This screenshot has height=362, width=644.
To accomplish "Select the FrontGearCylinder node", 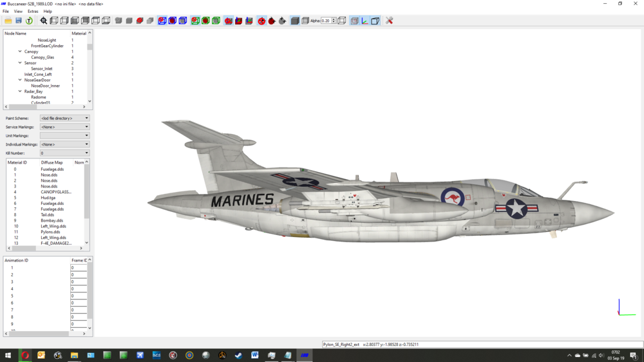I will [x=47, y=46].
